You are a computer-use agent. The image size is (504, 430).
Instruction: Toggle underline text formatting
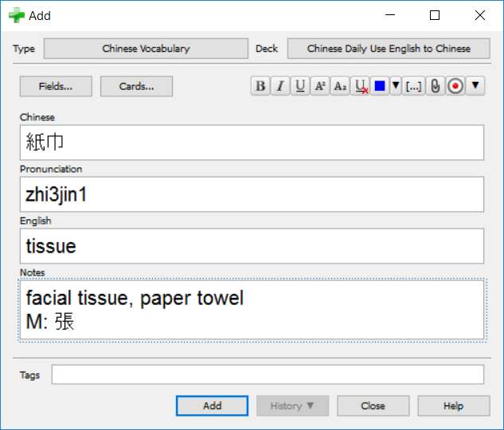click(x=300, y=86)
